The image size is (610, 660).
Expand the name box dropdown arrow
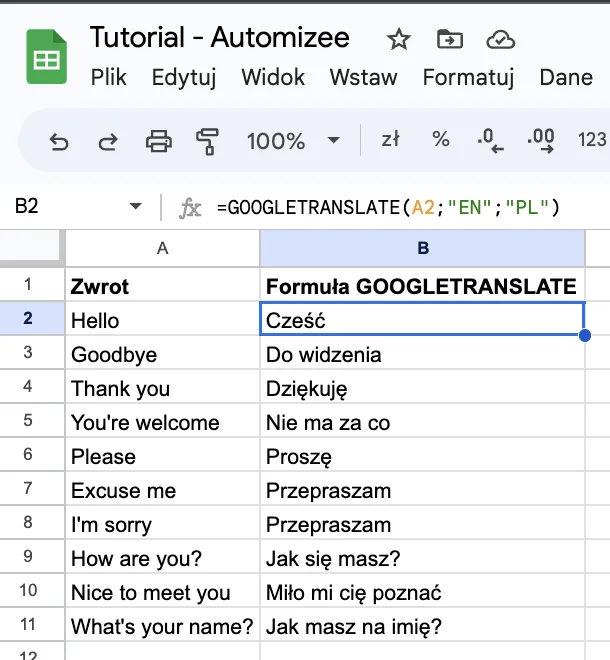coord(136,206)
